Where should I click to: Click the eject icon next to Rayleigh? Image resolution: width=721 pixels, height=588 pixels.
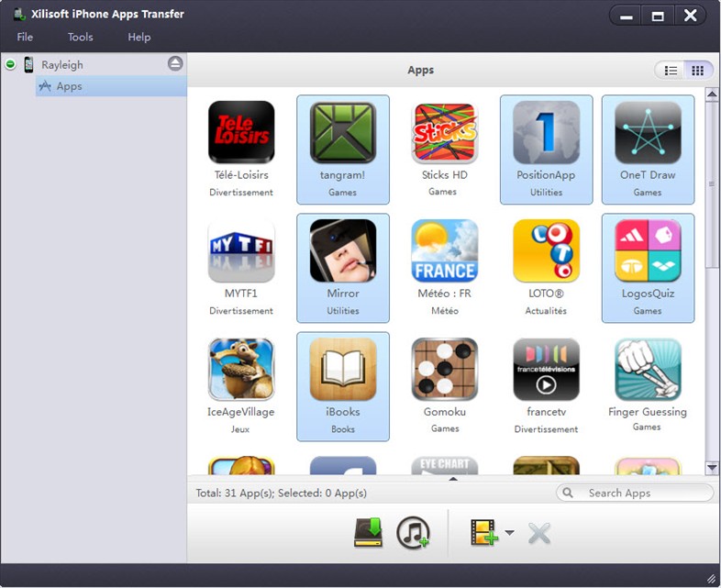pos(175,64)
